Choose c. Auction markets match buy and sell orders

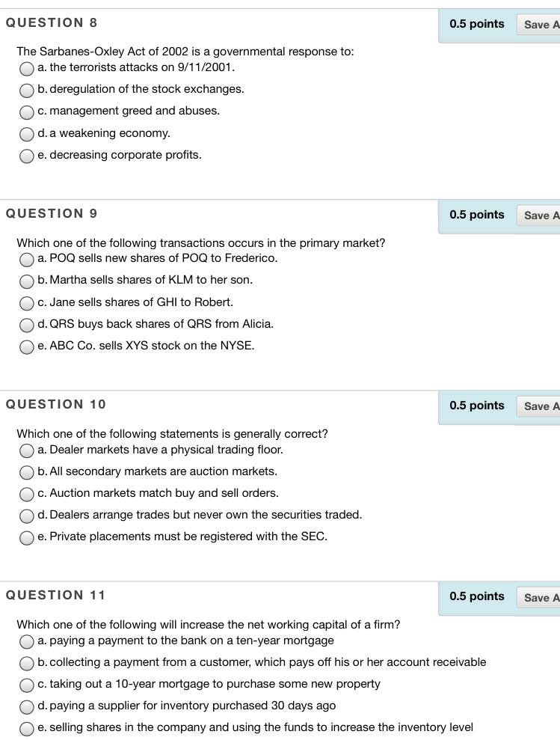pos(26,494)
